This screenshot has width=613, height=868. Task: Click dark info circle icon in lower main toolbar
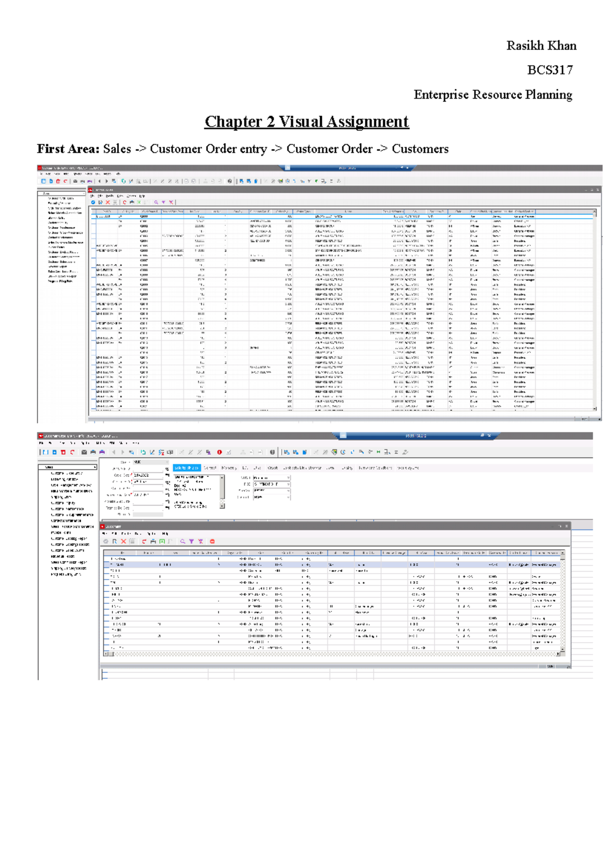click(272, 452)
